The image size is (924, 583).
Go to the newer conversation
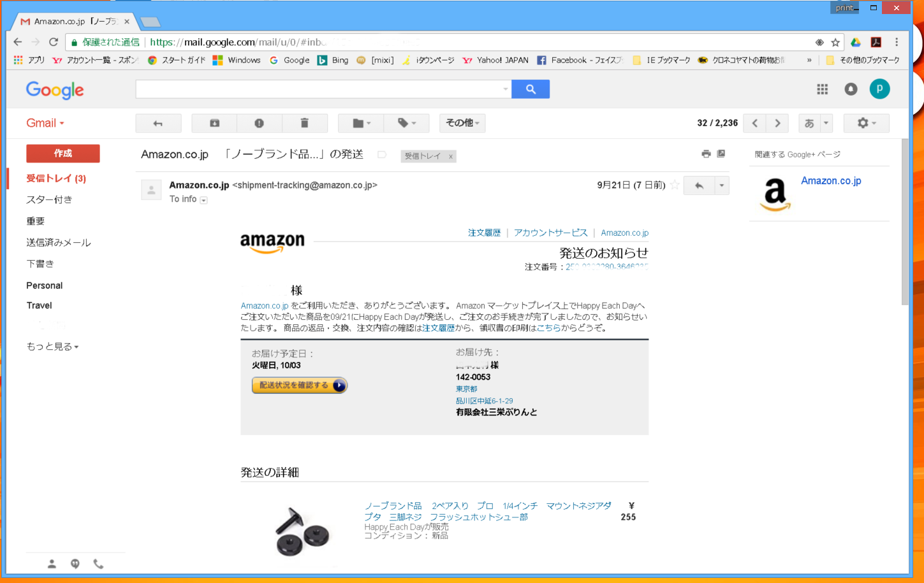tap(755, 123)
